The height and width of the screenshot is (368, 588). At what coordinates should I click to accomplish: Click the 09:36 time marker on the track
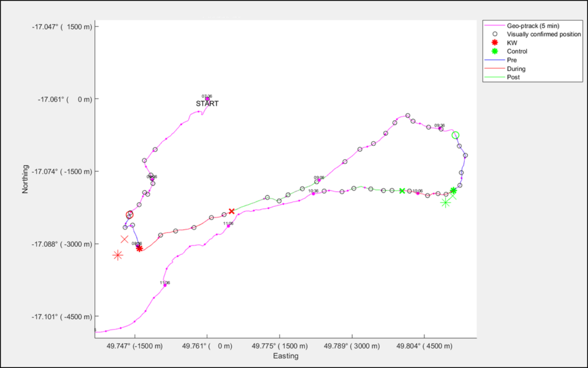click(440, 128)
